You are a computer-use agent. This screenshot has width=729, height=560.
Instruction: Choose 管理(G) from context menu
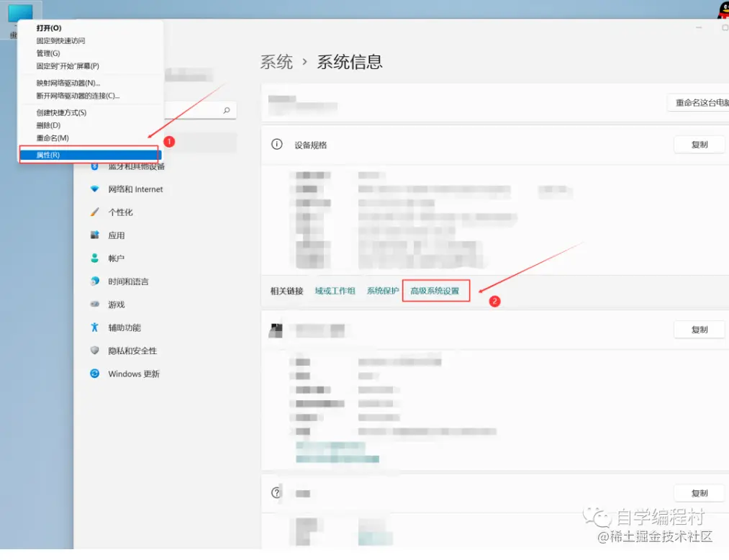click(48, 53)
